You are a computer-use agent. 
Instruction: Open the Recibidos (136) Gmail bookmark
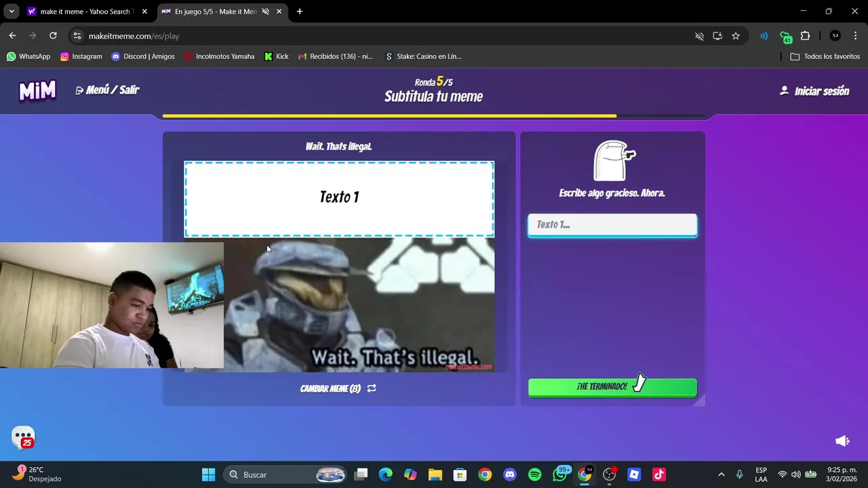336,56
